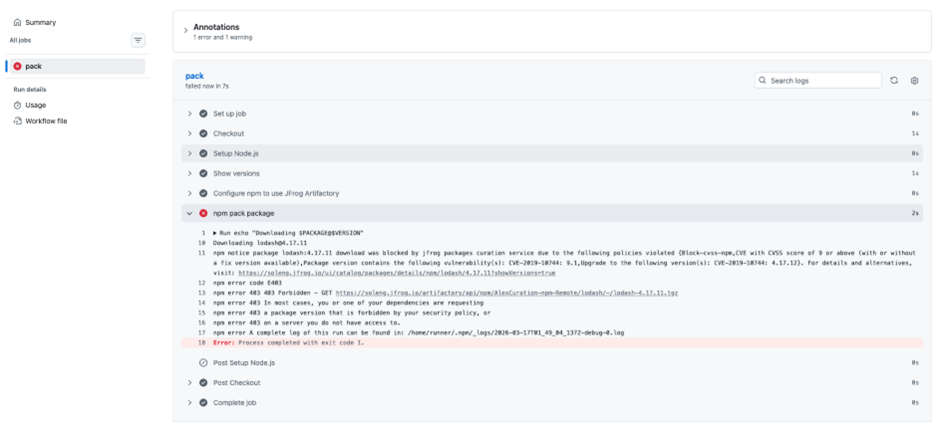Expand the Checkout step
The width and height of the screenshot is (940, 435).
pos(190,133)
